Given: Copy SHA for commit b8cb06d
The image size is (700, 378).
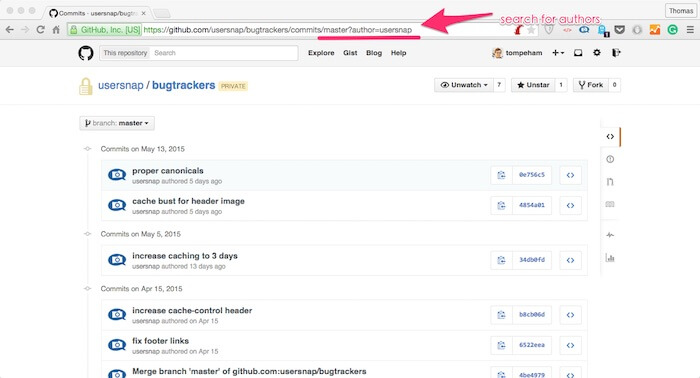Looking at the screenshot, I should tap(501, 315).
